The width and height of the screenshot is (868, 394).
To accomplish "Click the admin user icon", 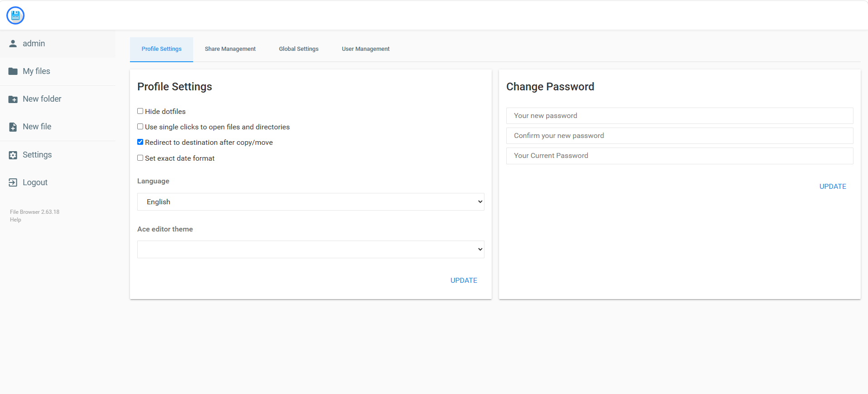I will click(x=13, y=44).
